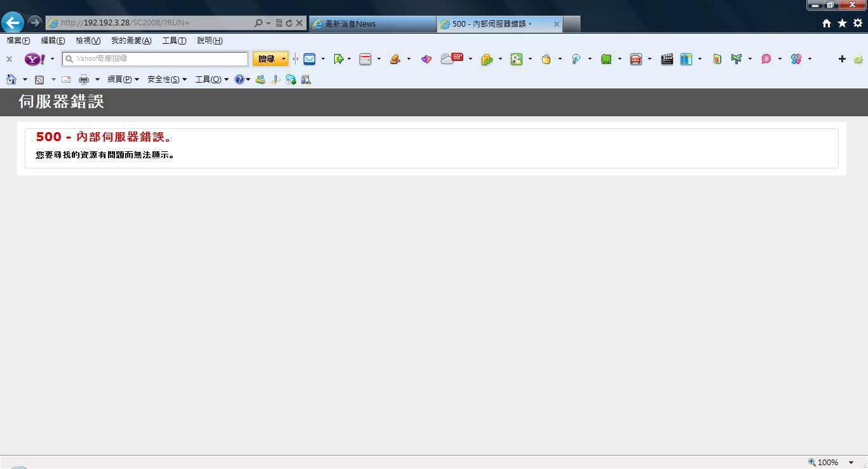868x469 pixels.
Task: Expand the 安全性(S) dropdown
Action: pyautogui.click(x=167, y=79)
